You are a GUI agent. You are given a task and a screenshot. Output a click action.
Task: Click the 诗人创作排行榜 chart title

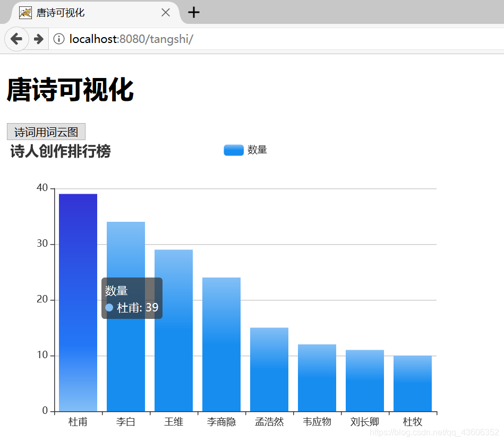click(61, 151)
